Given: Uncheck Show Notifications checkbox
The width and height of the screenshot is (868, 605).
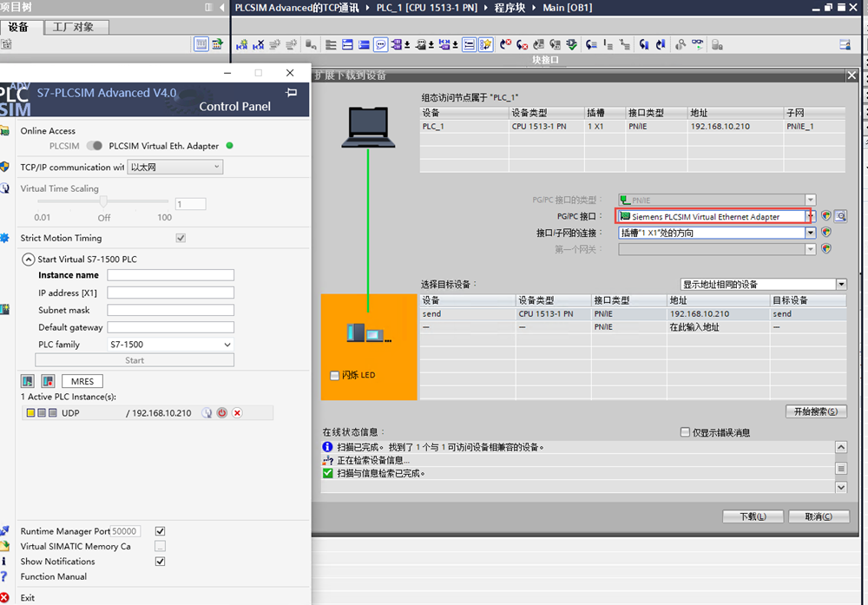Looking at the screenshot, I should pos(160,562).
